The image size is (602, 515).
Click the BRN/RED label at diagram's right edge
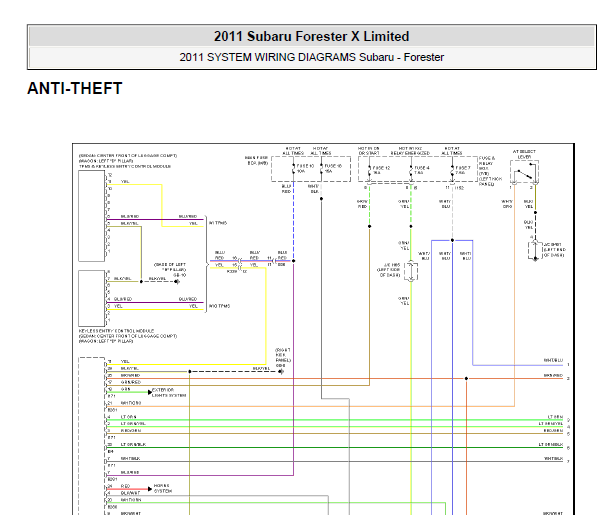point(553,375)
